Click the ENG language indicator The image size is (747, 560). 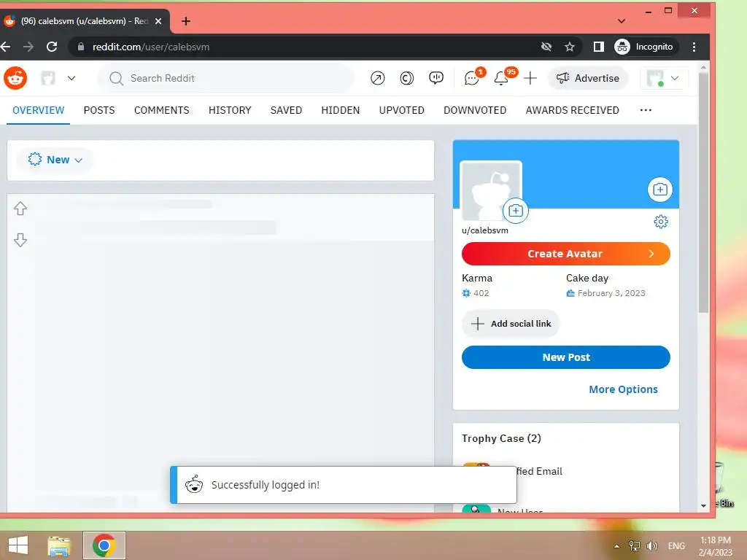coord(676,545)
